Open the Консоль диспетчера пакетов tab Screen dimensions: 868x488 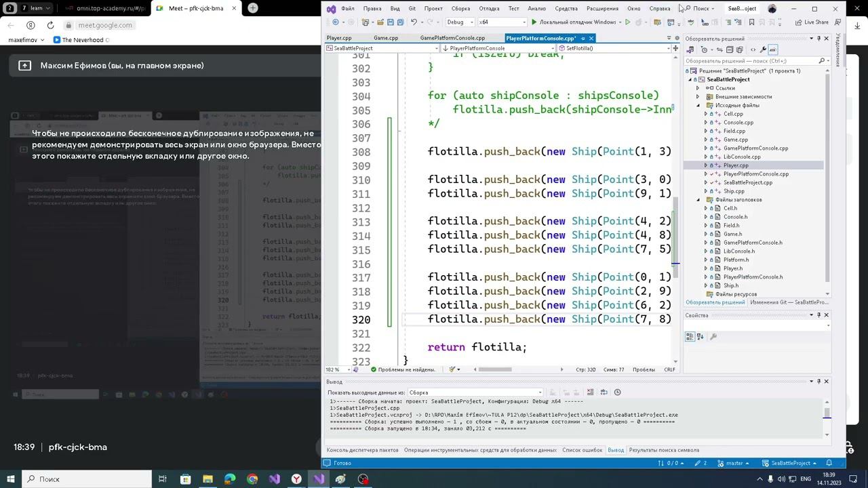tap(363, 450)
